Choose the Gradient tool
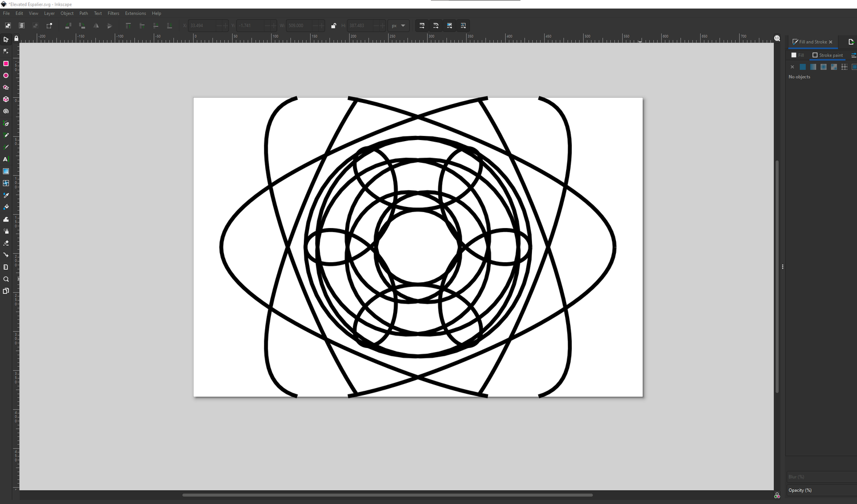Image resolution: width=857 pixels, height=504 pixels. tap(6, 171)
